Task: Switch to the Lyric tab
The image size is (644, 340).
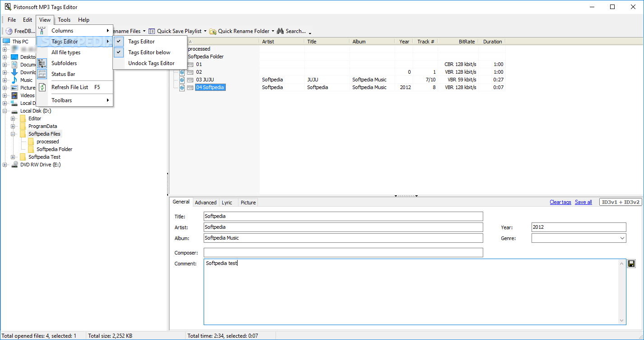Action: tap(227, 203)
